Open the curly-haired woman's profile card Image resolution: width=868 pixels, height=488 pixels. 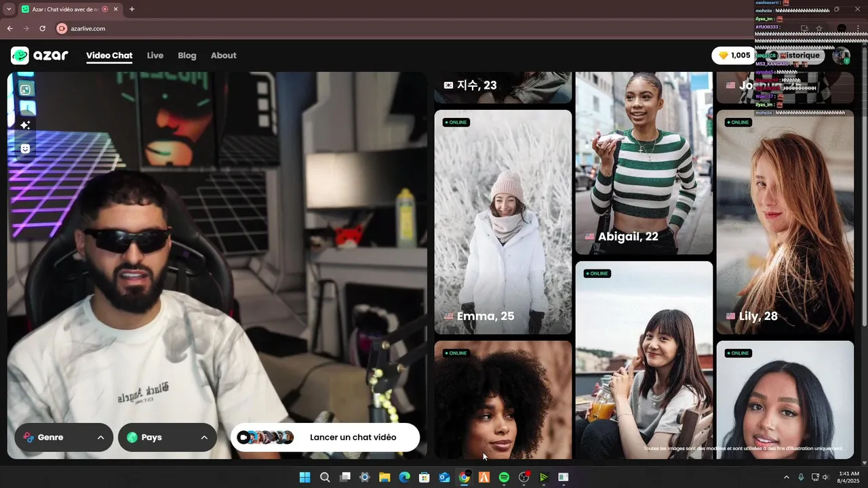[x=503, y=400]
